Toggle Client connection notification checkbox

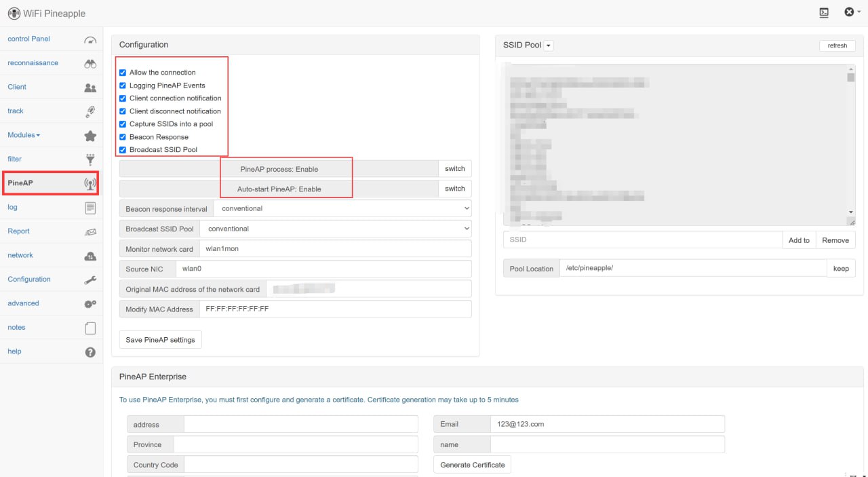(123, 98)
